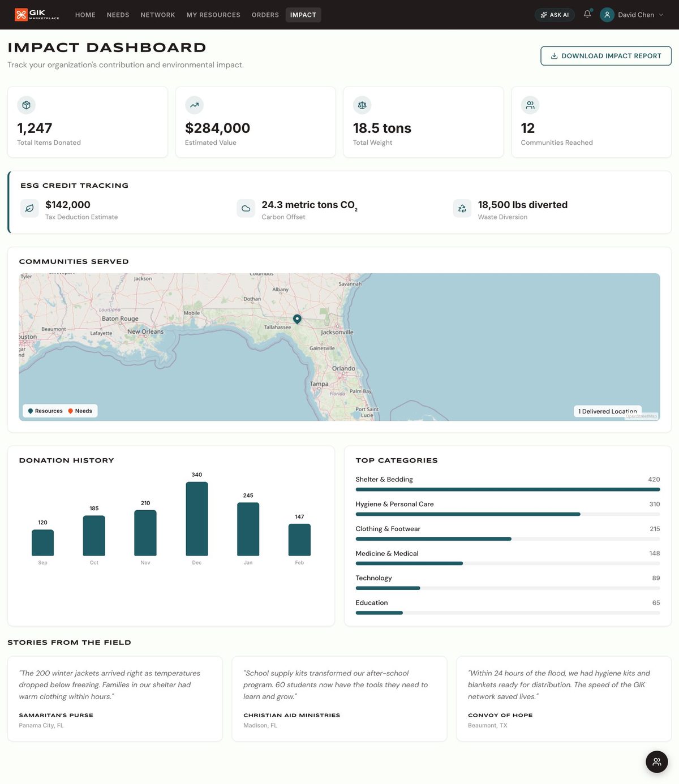The width and height of the screenshot is (679, 784).
Task: Click the Total Items Donated package icon
Action: pos(26,105)
